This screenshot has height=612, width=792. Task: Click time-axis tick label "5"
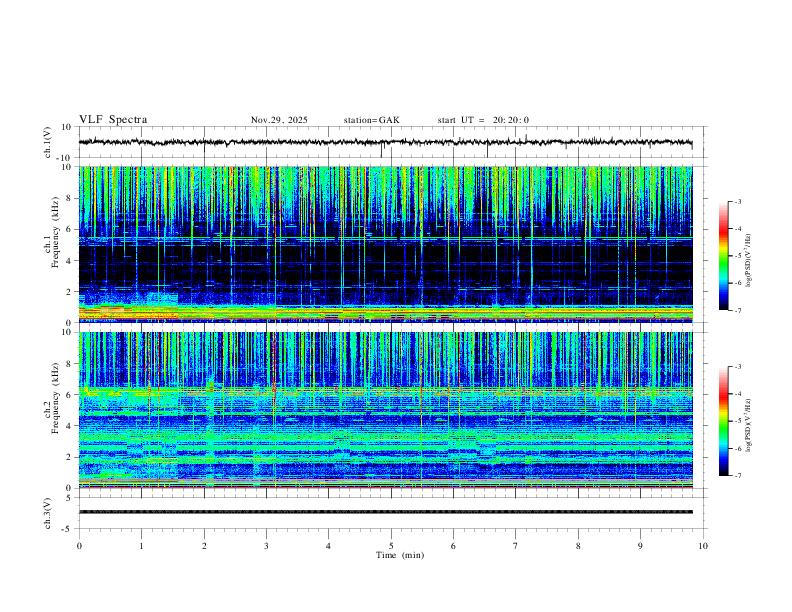pyautogui.click(x=391, y=546)
